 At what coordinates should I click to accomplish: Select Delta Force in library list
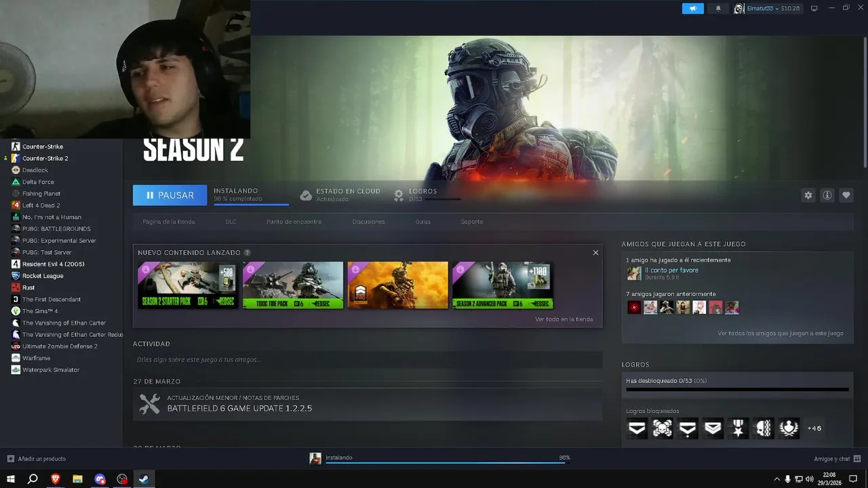[x=38, y=182]
